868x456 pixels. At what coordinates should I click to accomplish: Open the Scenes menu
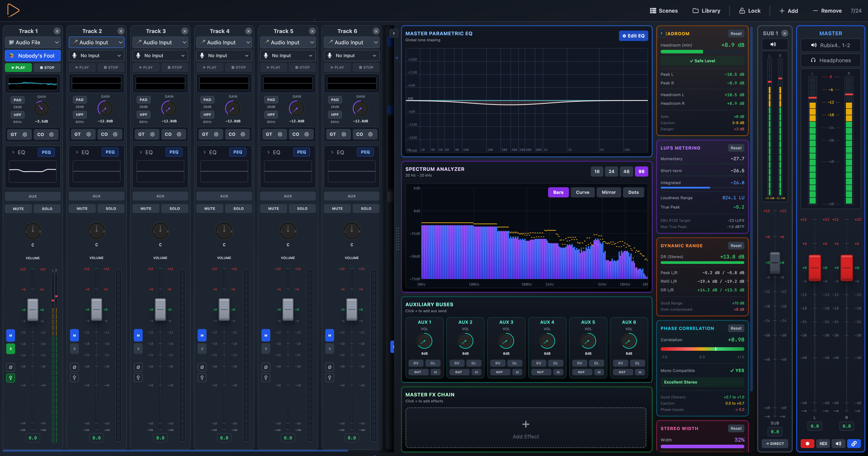(664, 10)
